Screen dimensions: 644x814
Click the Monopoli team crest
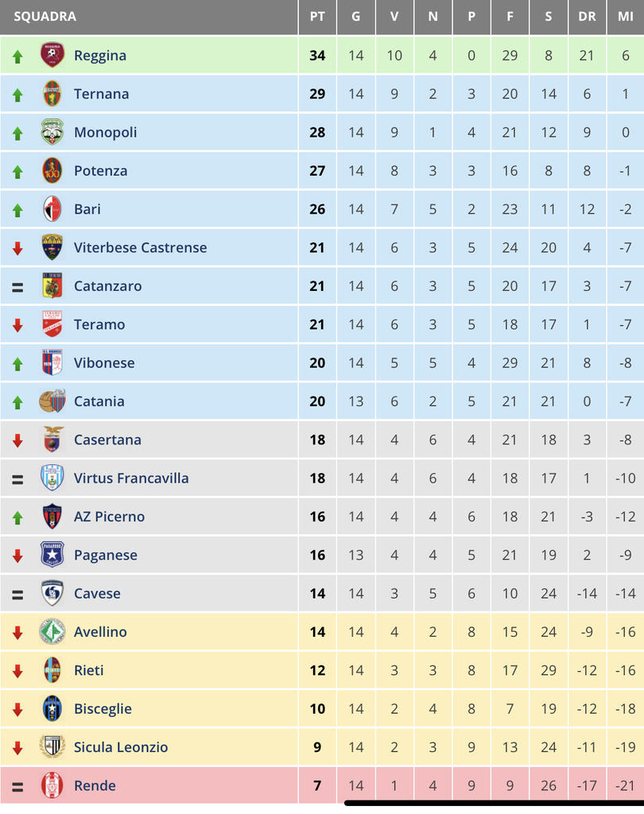point(52,132)
